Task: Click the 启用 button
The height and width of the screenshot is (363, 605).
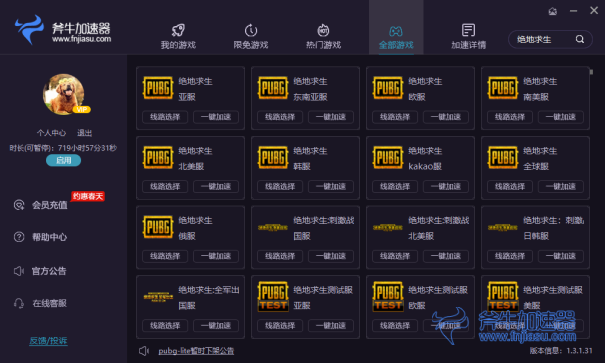Action: coord(63,160)
